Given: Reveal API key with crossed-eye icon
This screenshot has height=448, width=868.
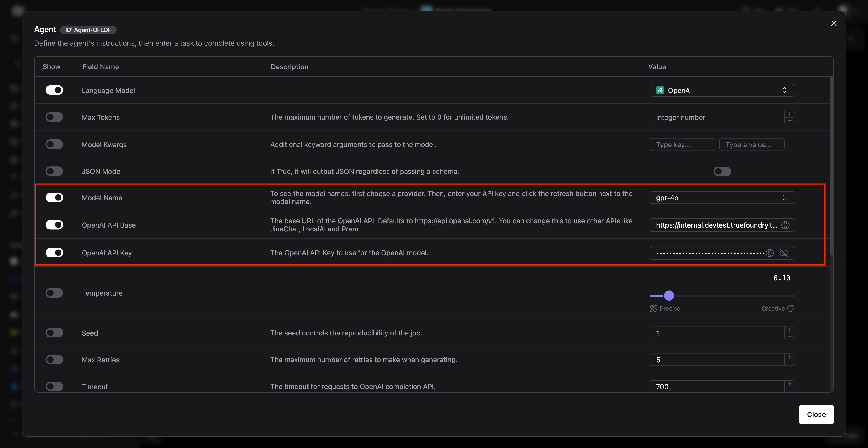Looking at the screenshot, I should [784, 253].
